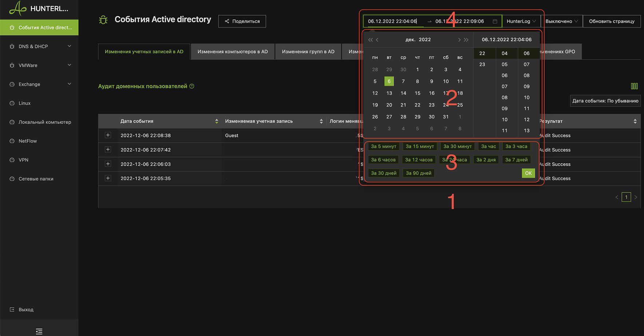Go to next month with the single-right arrow
Screen dimensions: 644x336
(459, 40)
